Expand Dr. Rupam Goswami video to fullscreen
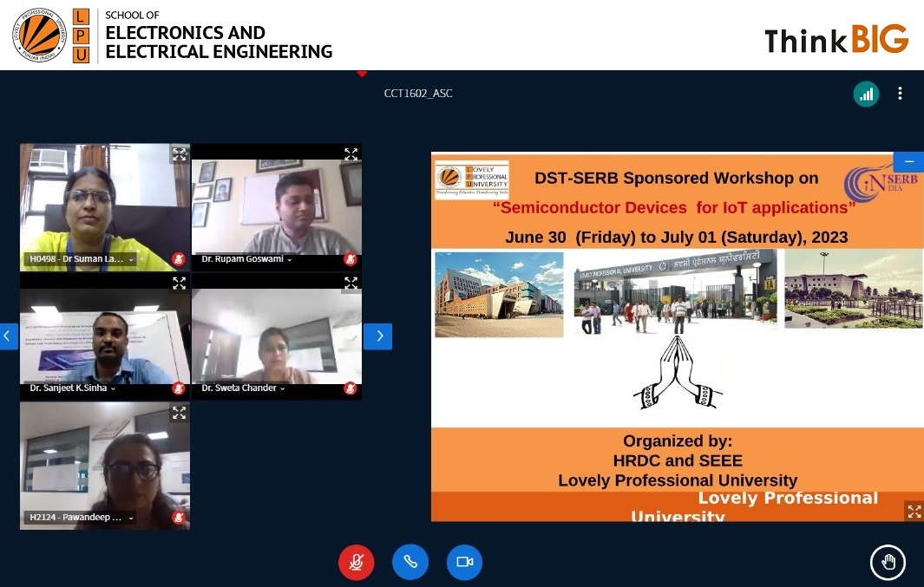The image size is (924, 587). 351,154
